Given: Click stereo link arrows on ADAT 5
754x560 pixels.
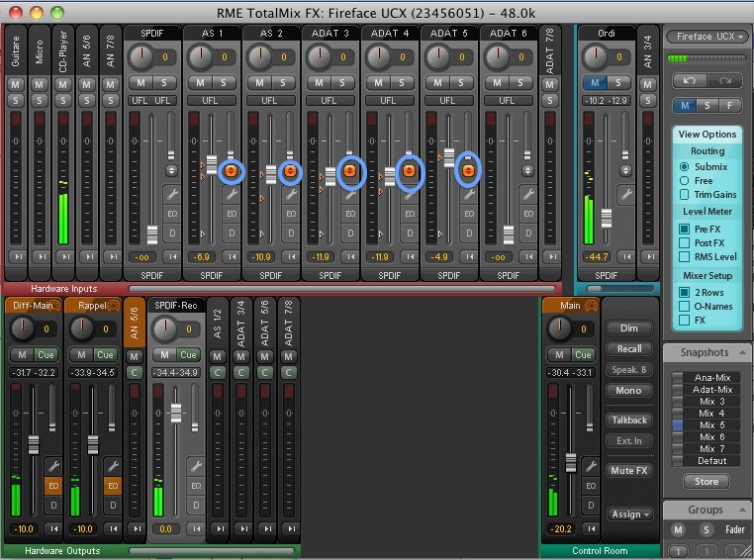Looking at the screenshot, I should [x=468, y=170].
